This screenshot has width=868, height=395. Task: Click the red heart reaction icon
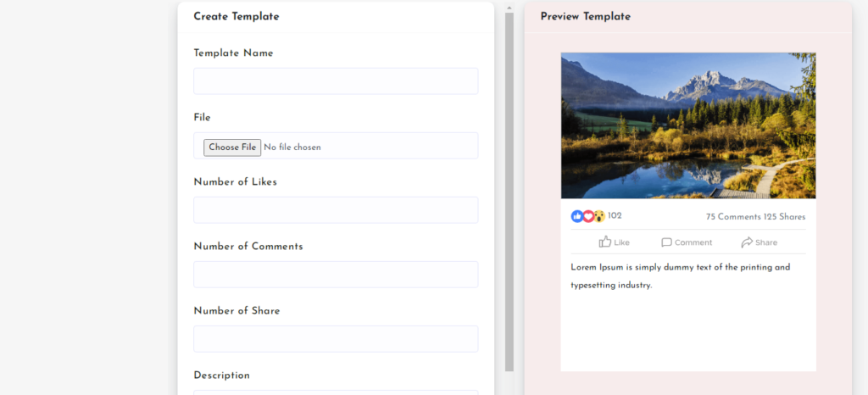tap(588, 216)
